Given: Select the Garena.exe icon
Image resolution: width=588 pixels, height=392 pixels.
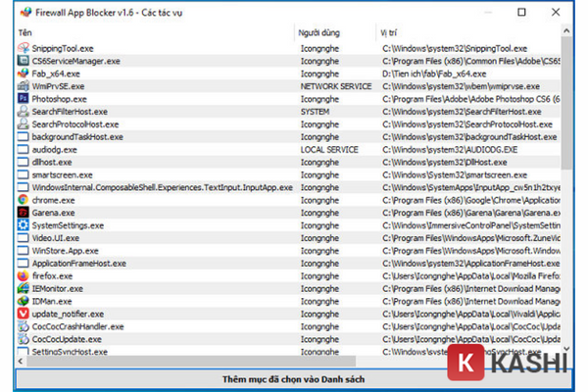Looking at the screenshot, I should [x=24, y=213].
